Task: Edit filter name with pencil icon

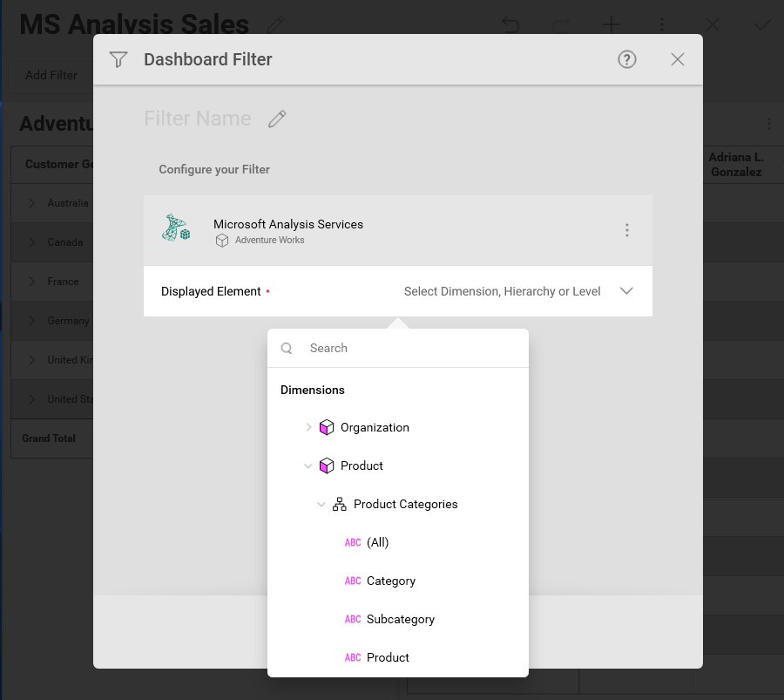Action: point(277,119)
